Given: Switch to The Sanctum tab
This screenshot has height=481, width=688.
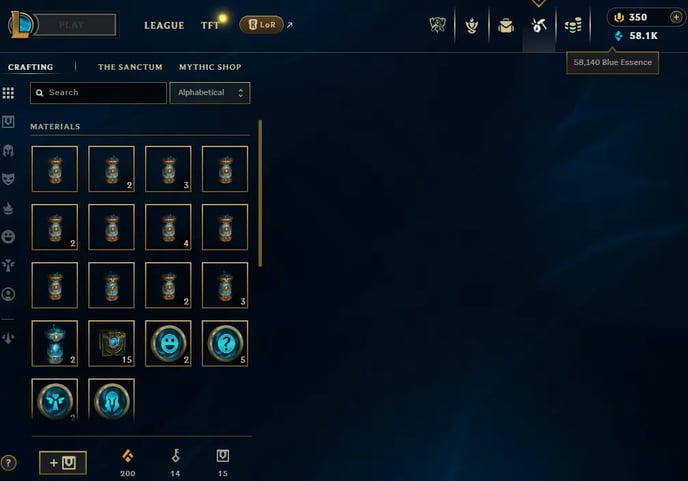Looking at the screenshot, I should click(x=130, y=67).
